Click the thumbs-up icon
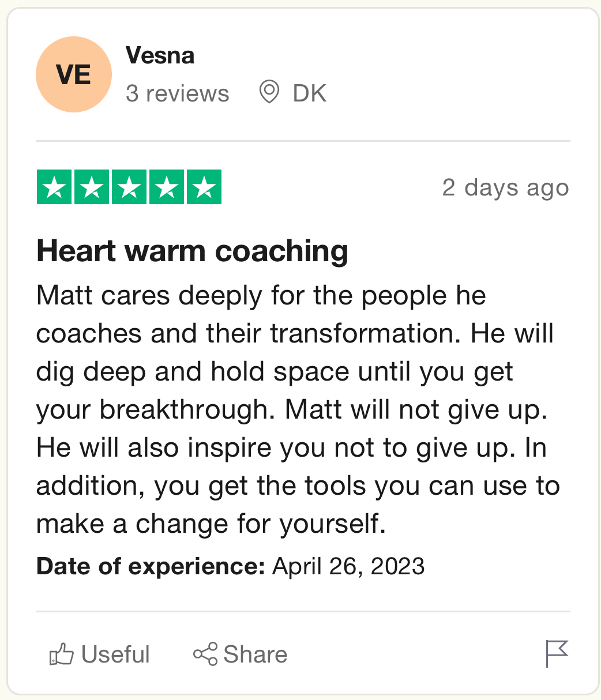 click(x=62, y=654)
